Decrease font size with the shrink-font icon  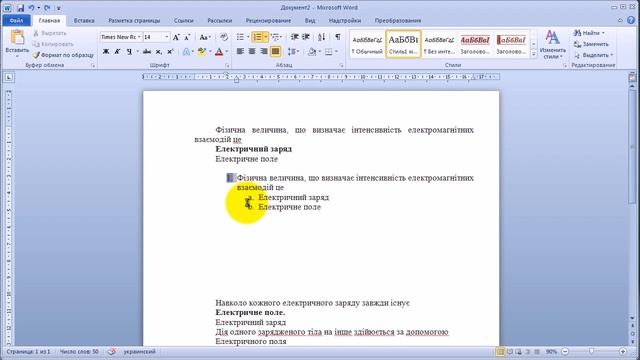(187, 37)
